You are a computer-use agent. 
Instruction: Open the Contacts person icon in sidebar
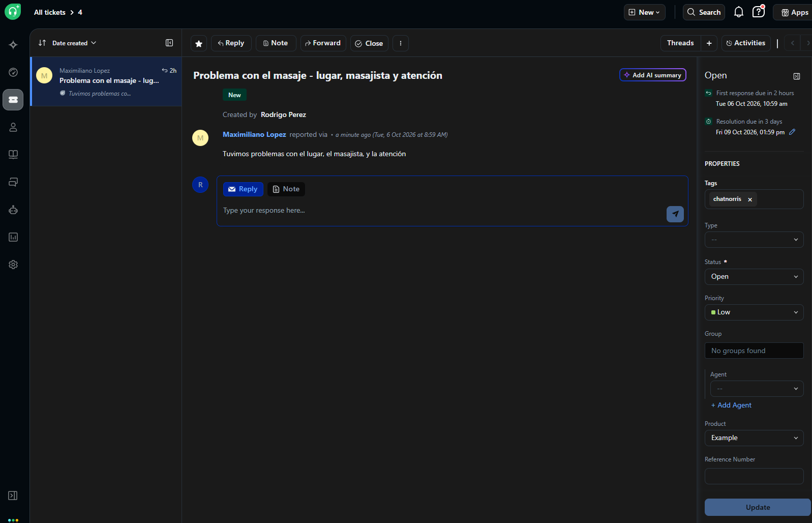[13, 127]
